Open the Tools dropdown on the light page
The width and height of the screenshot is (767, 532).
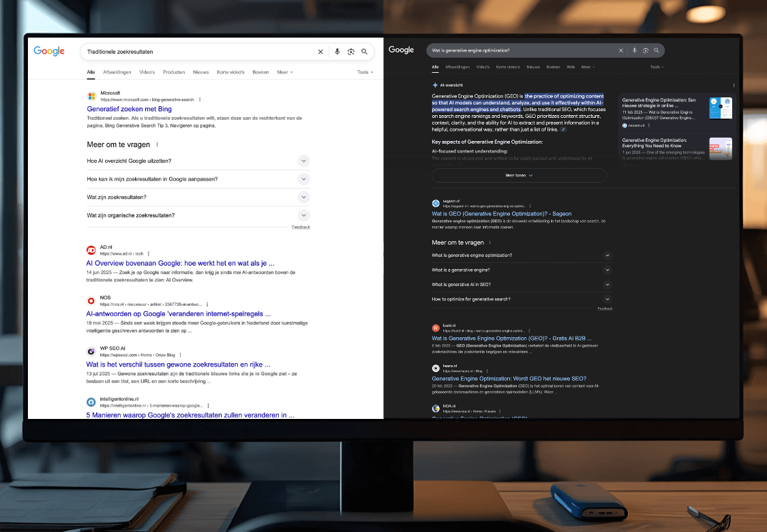(x=365, y=72)
